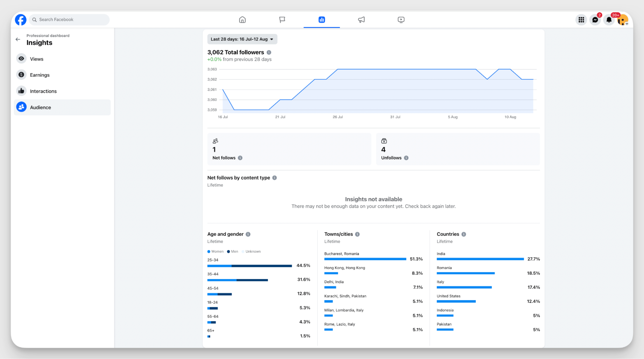Image resolution: width=644 pixels, height=359 pixels.
Task: Click the 27.7% value for India
Action: (x=533, y=259)
